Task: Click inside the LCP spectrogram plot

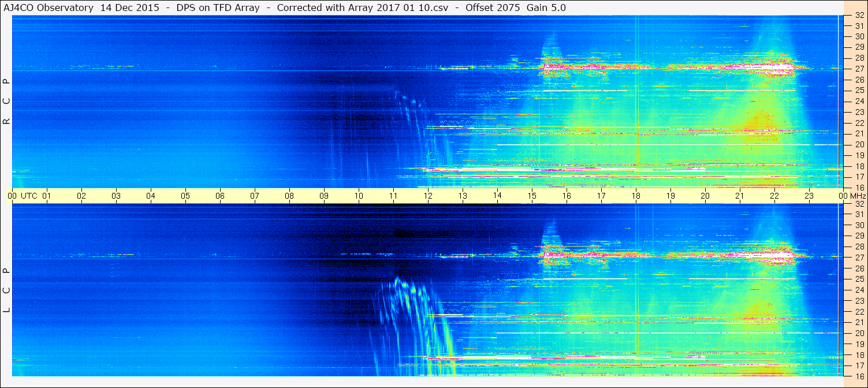Action: 427,290
